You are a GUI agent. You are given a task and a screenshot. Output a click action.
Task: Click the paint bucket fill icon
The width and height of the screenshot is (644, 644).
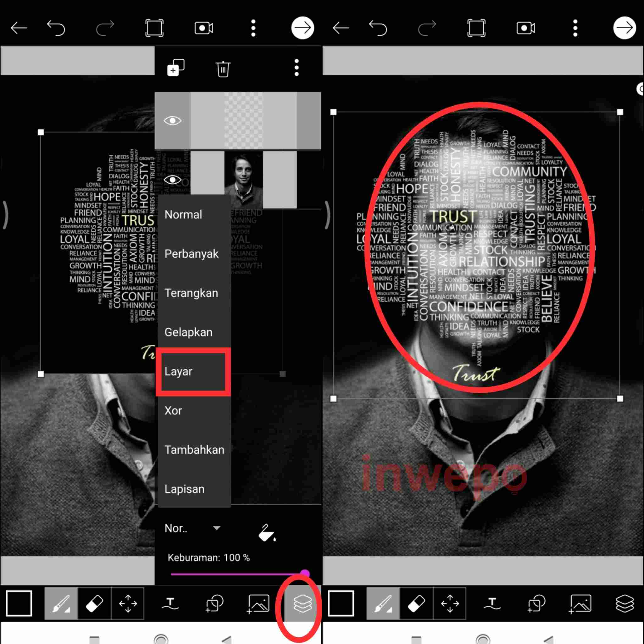[267, 532]
